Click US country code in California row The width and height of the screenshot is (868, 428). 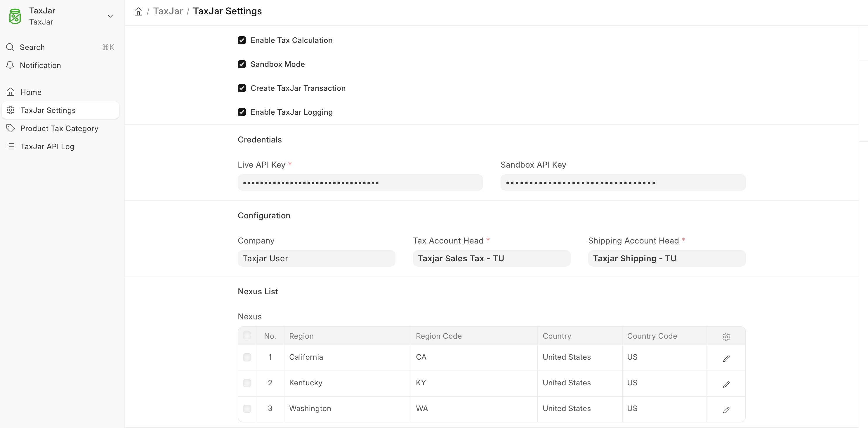pyautogui.click(x=664, y=358)
